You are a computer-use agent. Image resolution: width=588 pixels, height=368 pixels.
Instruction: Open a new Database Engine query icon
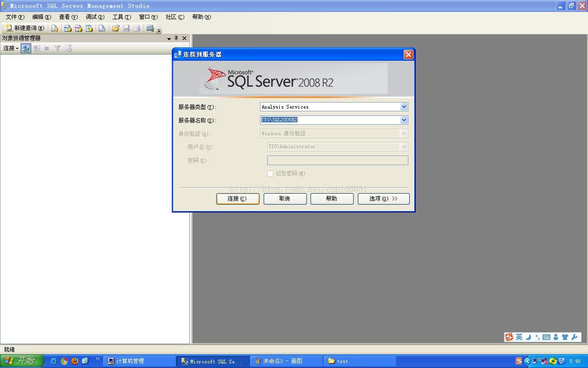[55, 28]
